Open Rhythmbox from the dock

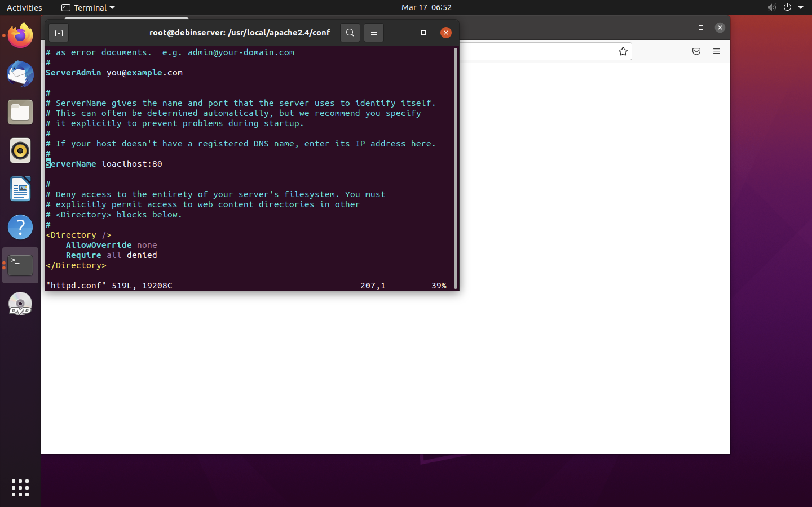click(x=20, y=151)
